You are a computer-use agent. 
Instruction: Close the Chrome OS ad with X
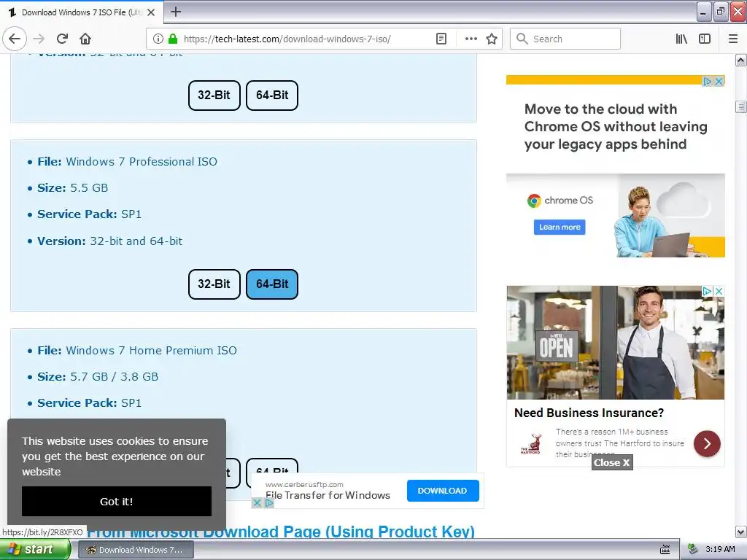click(x=719, y=81)
